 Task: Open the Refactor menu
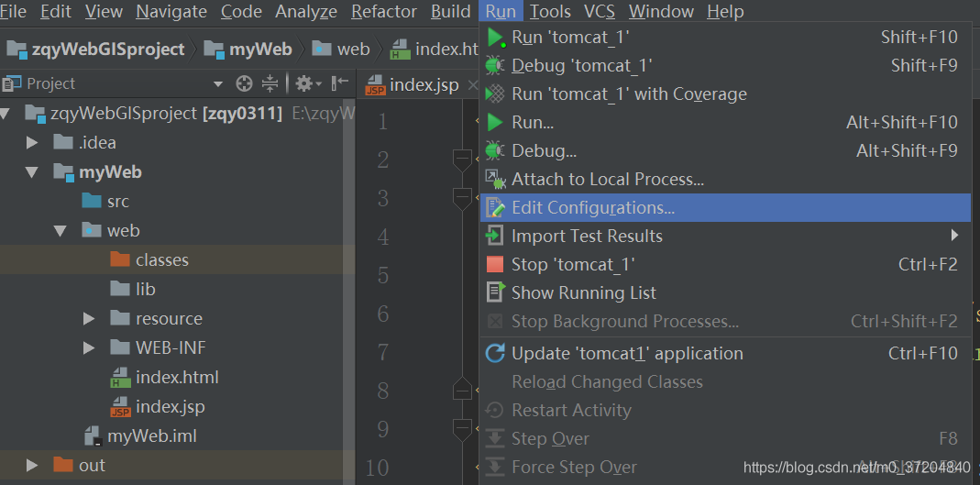384,11
